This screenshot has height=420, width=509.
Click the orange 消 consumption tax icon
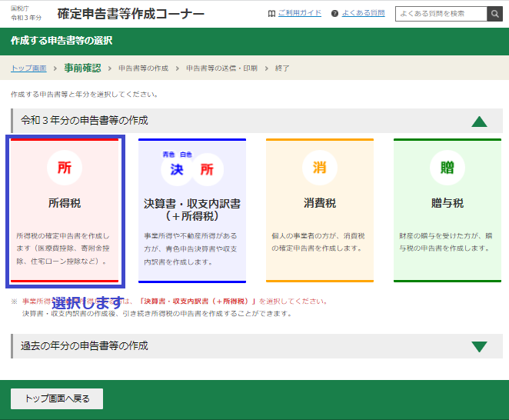click(x=319, y=168)
